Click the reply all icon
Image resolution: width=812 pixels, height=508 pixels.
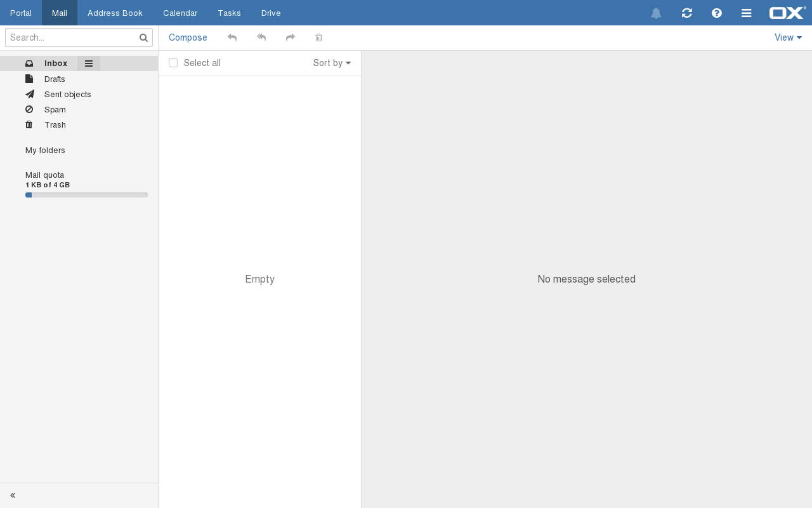[261, 37]
